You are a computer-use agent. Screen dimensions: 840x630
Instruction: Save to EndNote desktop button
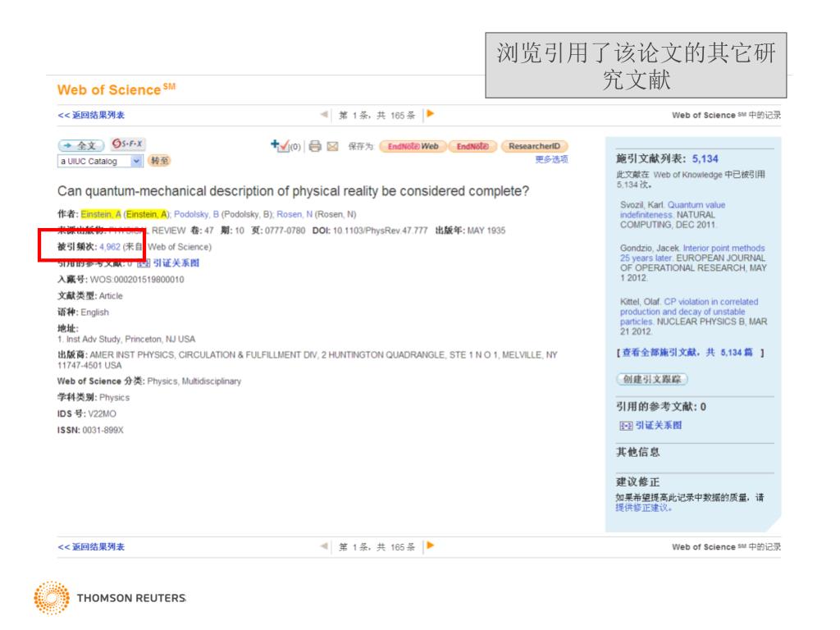tap(472, 146)
